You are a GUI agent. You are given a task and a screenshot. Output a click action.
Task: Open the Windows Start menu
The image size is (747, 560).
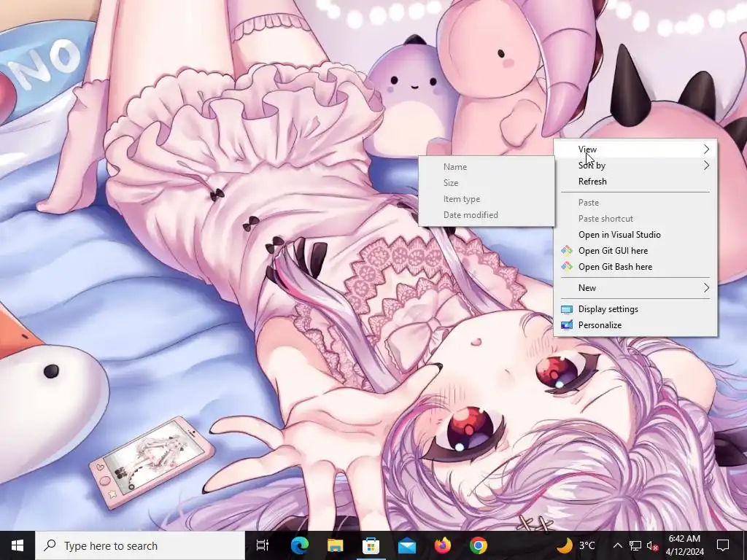point(18,545)
